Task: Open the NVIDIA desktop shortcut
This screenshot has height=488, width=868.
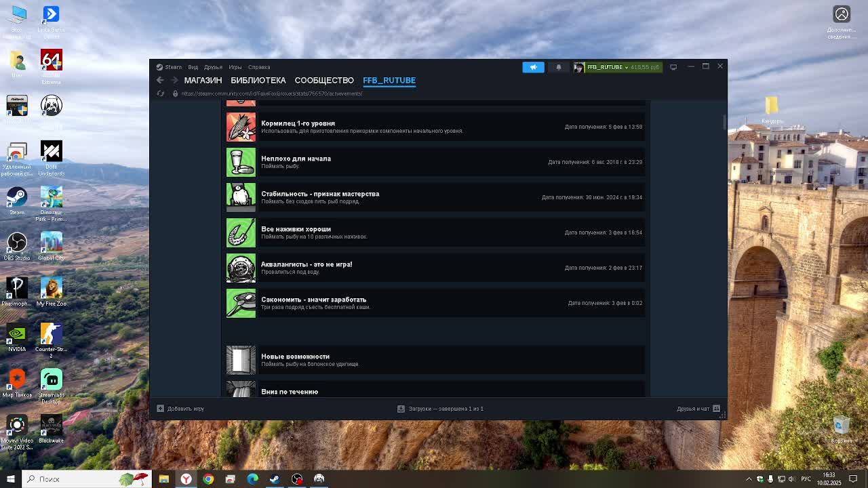Action: [x=17, y=338]
